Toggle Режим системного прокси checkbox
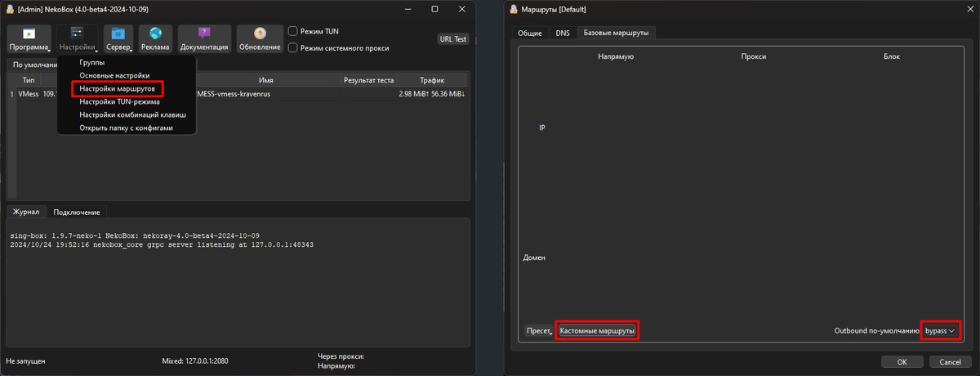Image resolution: width=980 pixels, height=376 pixels. pos(293,48)
